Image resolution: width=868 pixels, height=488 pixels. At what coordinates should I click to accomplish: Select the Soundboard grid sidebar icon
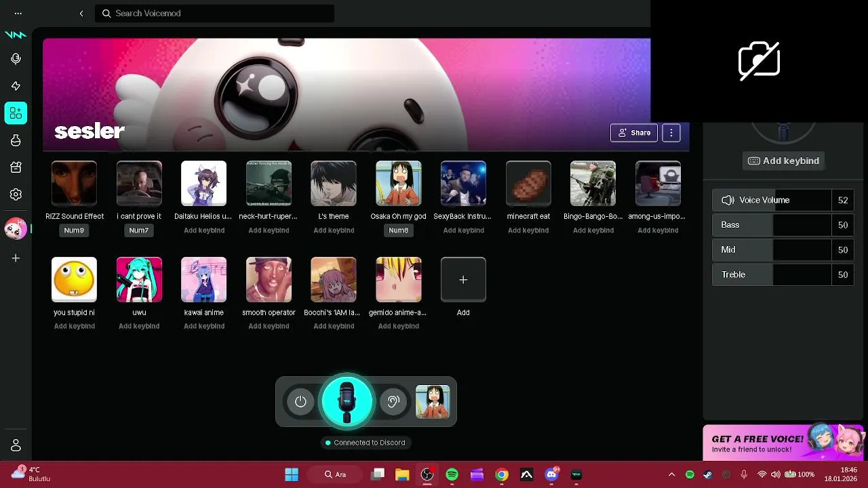click(x=16, y=113)
